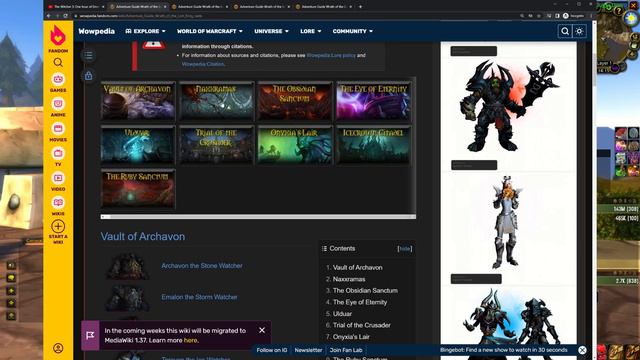This screenshot has height=360, width=640.
Task: Click the orc warrior armor image
Action: tap(508, 107)
